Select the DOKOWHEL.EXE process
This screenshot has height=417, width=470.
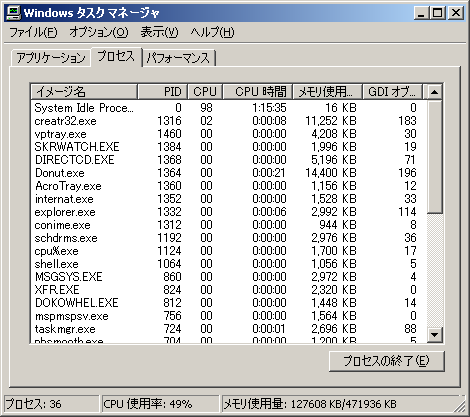pyautogui.click(x=229, y=303)
